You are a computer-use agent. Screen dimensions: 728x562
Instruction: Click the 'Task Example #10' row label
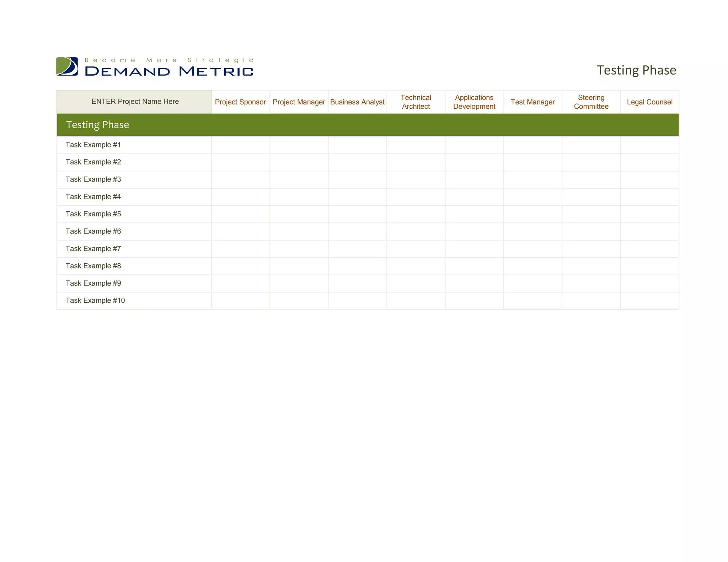(95, 301)
